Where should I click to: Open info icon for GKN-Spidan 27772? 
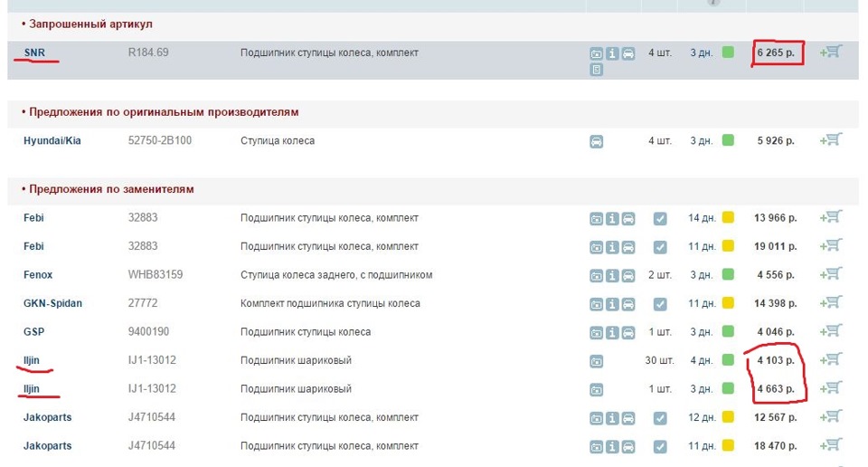612,305
